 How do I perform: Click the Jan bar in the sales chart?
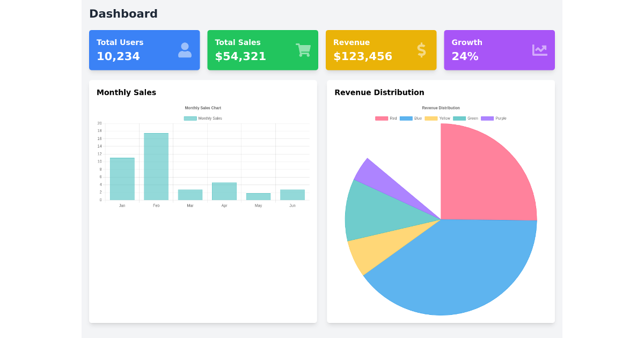[122, 180]
